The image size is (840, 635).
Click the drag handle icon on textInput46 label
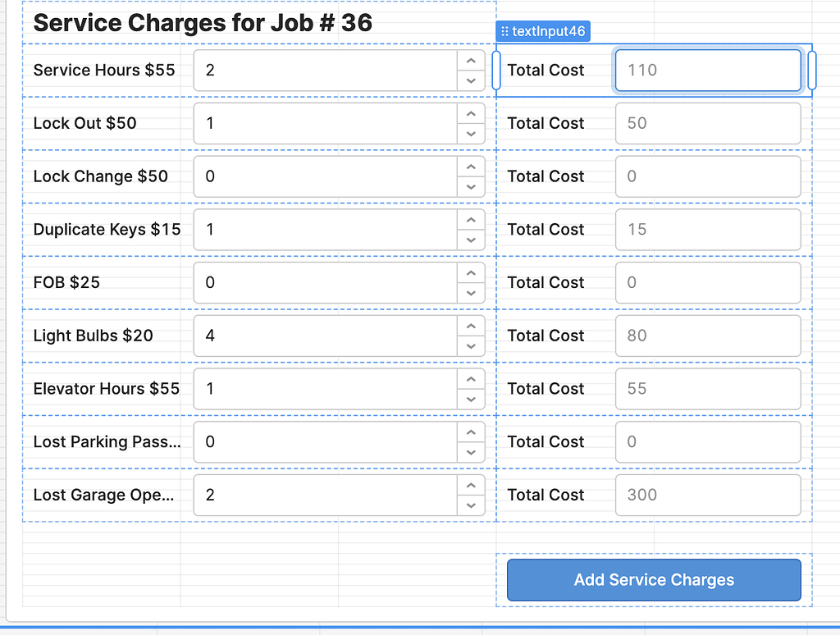click(504, 30)
